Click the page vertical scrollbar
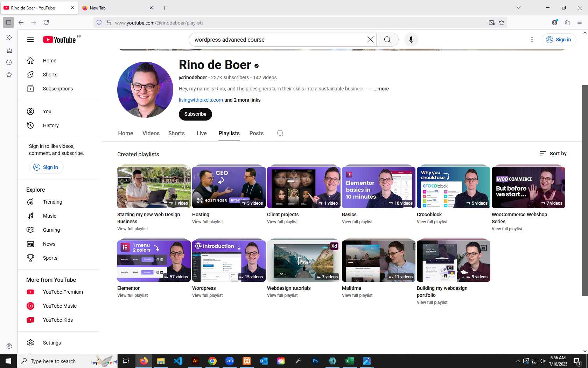Screen dimensions: 588x368 [585, 190]
